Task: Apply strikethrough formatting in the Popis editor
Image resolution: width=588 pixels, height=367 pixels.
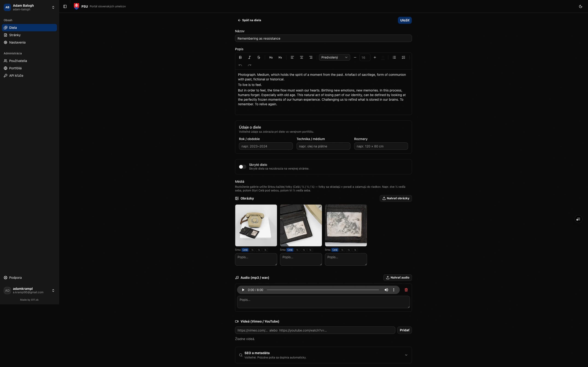Action: pos(259,58)
